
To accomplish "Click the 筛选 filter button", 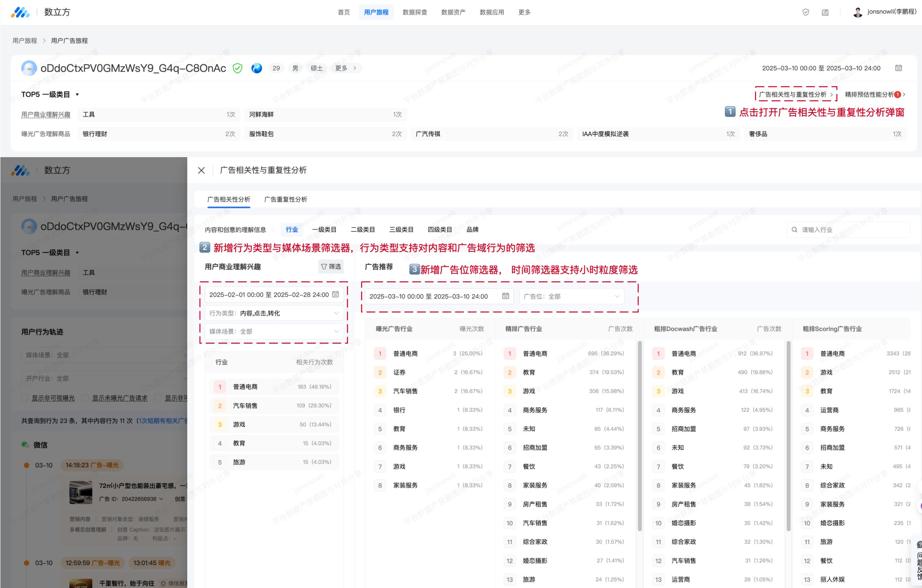I will [331, 266].
